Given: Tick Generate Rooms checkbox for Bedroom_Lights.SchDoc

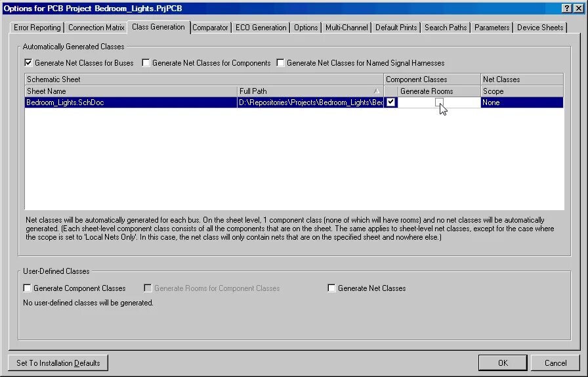Looking at the screenshot, I should 439,102.
